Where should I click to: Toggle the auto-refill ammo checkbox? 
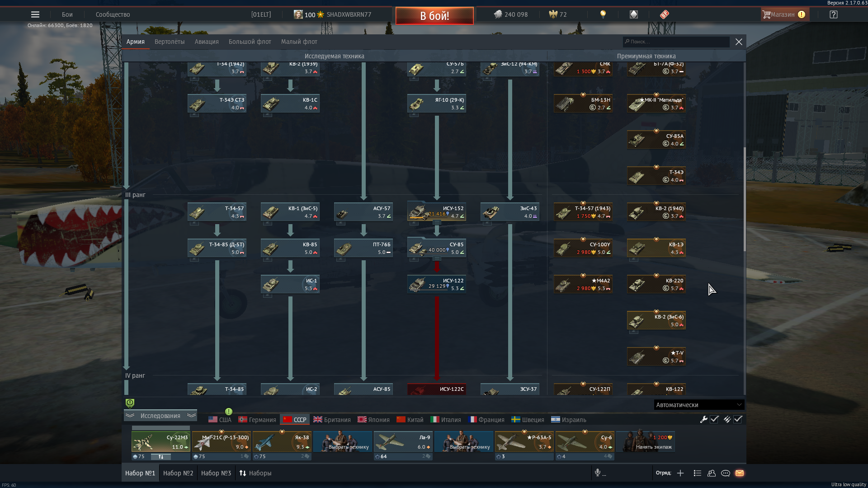[738, 419]
